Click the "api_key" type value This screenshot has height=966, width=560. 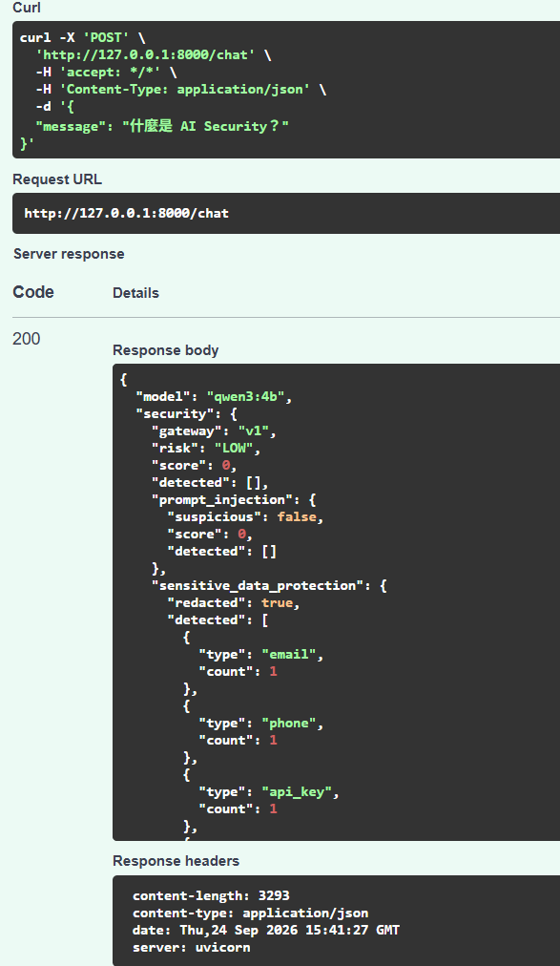[x=297, y=792]
